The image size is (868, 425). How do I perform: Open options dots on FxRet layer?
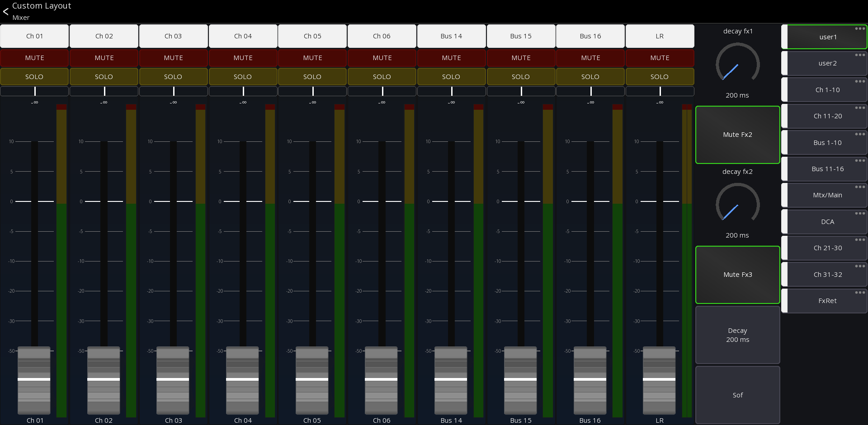[859, 293]
